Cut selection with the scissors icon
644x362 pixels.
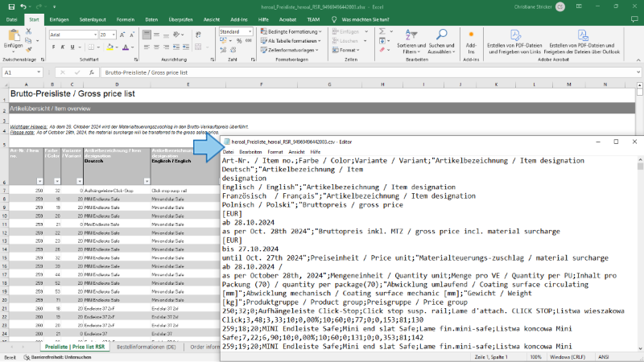pos(28,31)
